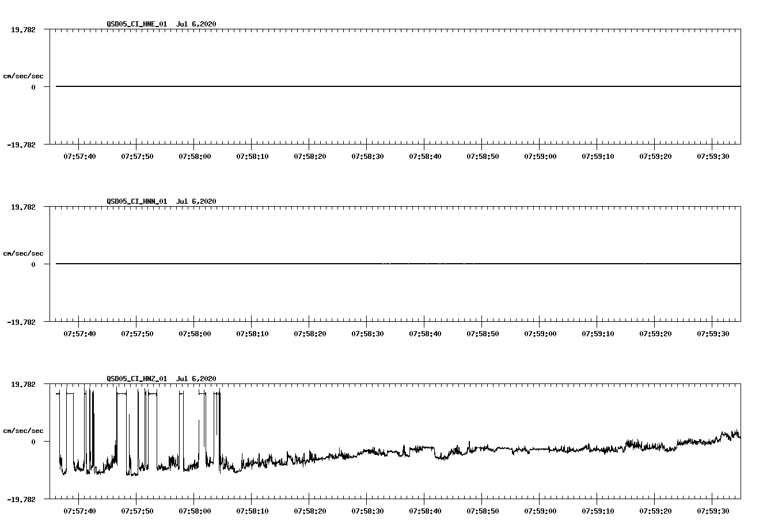Screen dimensions: 782x532
Task: Click 19.782 upper limit of HNZ plot
Action: [23, 384]
